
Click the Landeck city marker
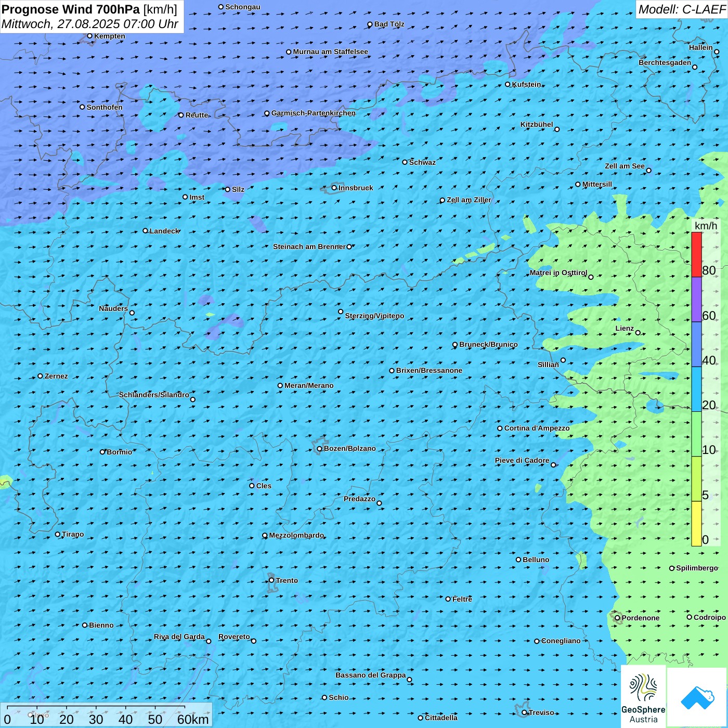click(x=146, y=231)
